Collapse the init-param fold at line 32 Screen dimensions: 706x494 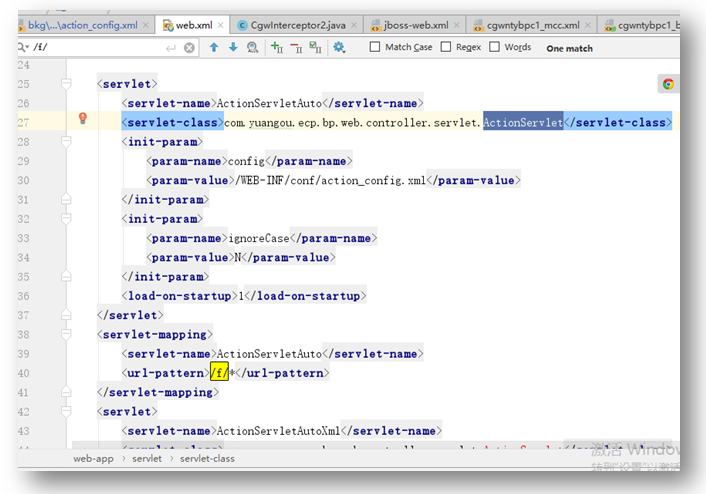66,219
